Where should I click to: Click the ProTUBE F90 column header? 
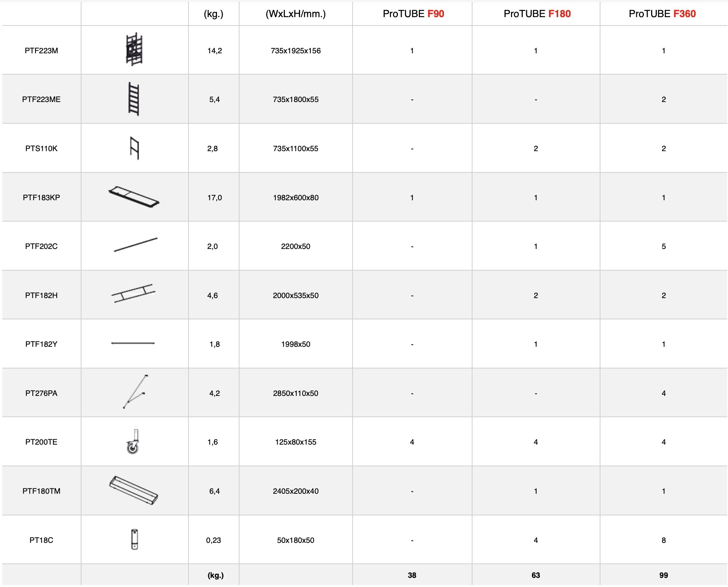pos(413,14)
